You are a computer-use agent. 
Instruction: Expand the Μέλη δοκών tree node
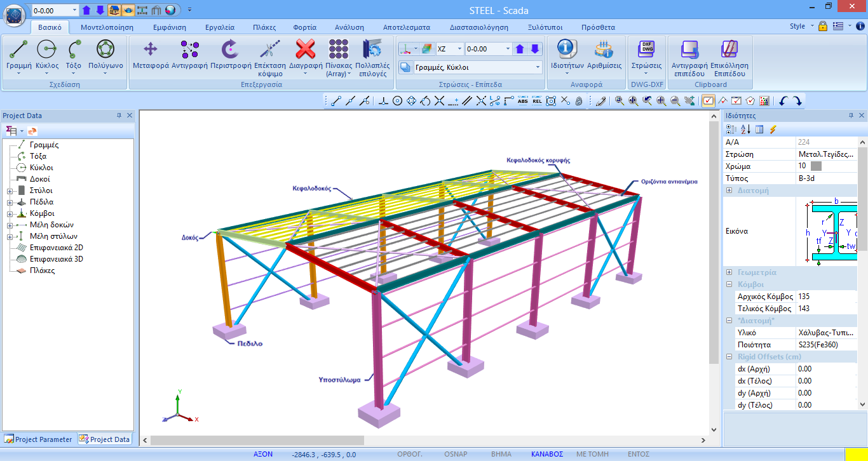[10, 225]
